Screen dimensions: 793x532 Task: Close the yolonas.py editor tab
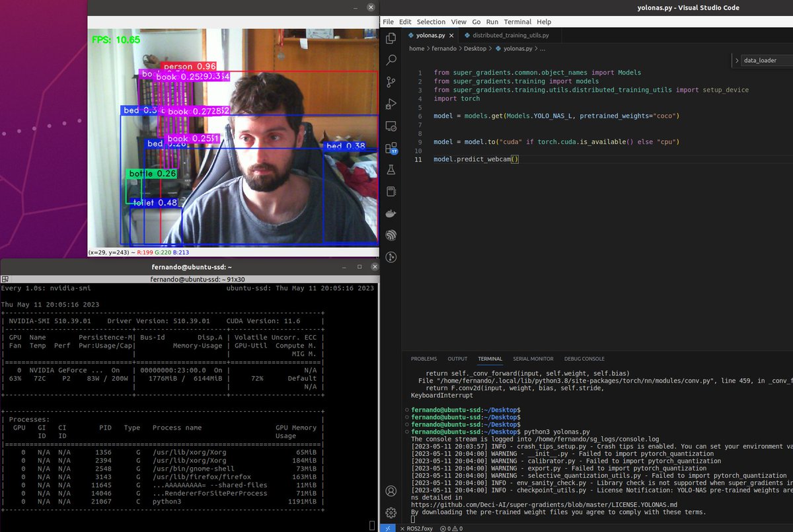(451, 36)
